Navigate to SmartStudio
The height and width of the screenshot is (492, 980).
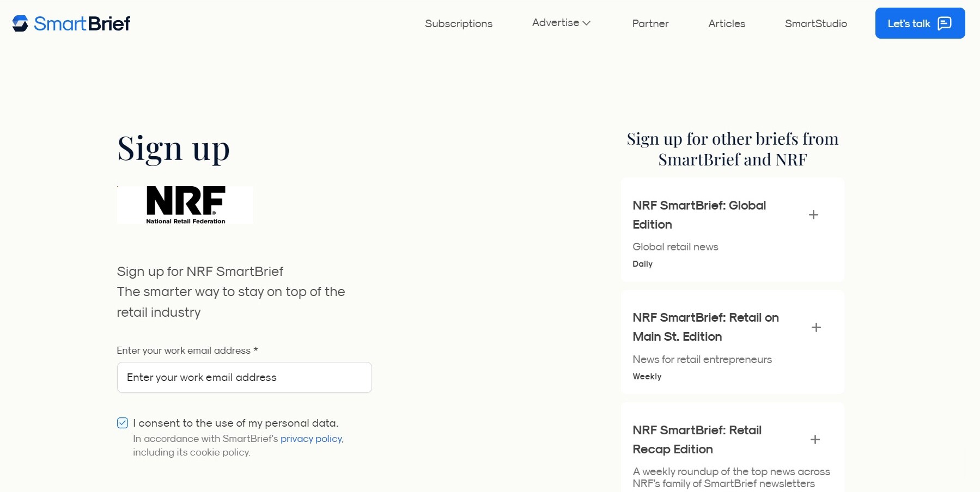point(816,23)
